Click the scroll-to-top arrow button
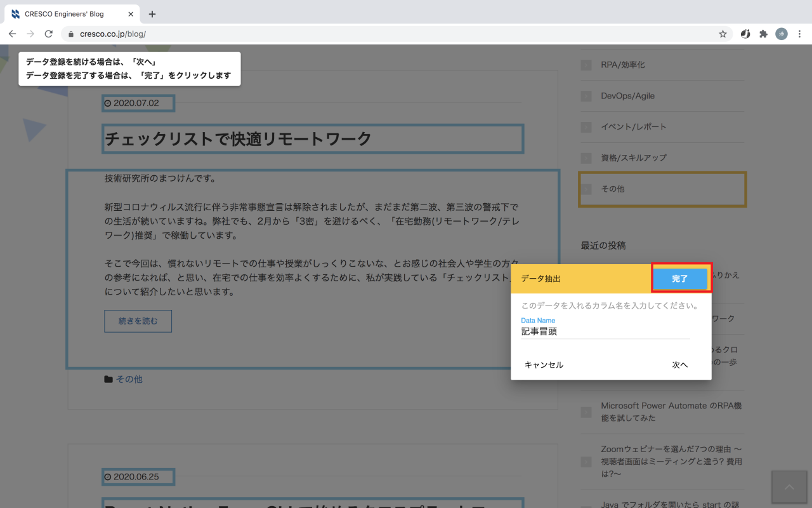The image size is (812, 508). click(x=789, y=487)
